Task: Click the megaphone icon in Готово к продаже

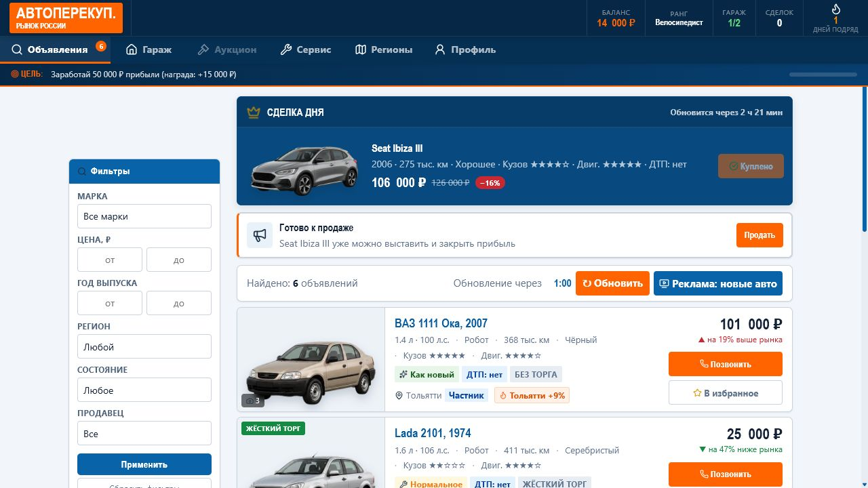Action: 260,235
